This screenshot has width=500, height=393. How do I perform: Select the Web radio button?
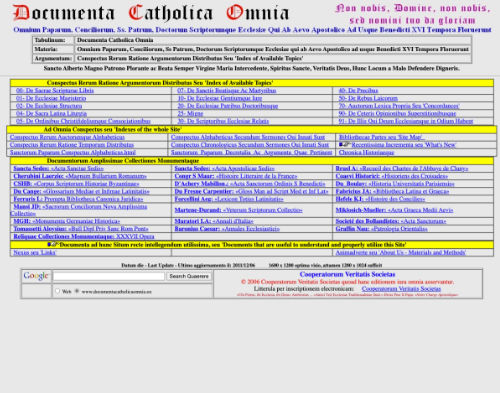[x=57, y=291]
